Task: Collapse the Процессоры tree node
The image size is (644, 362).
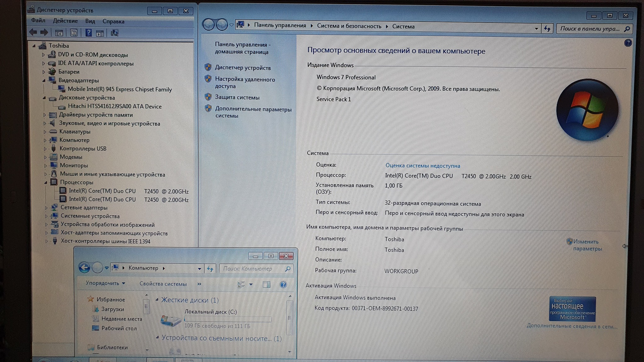Action: [46, 183]
